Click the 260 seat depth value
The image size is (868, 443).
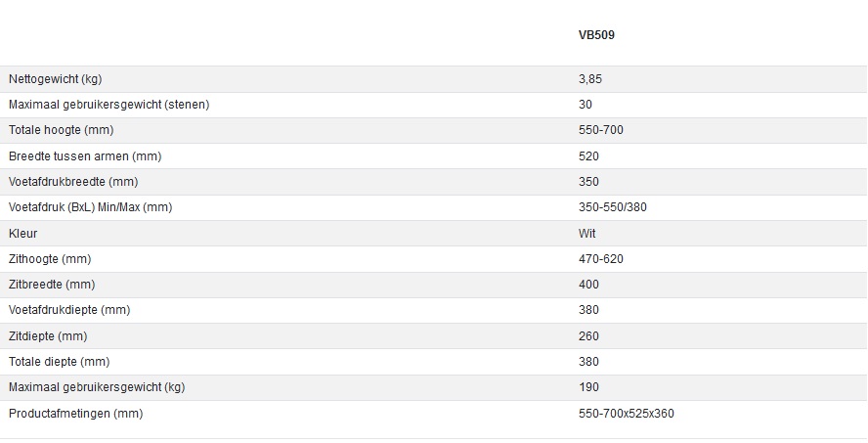point(589,336)
